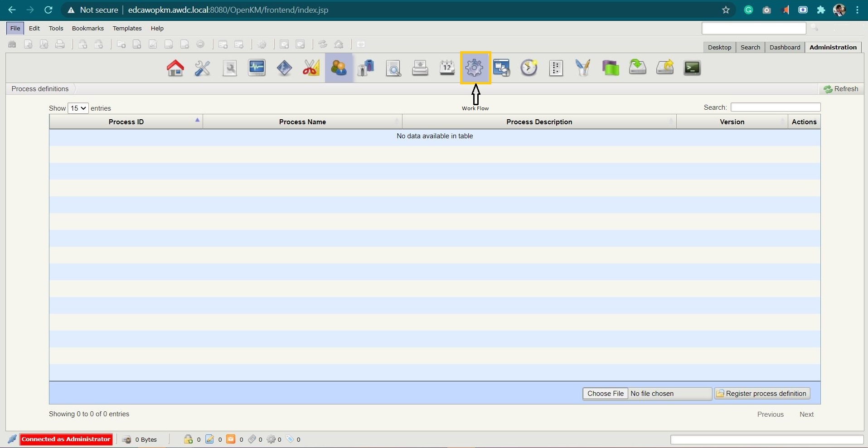
Task: Click the greyed minus circle toolbar icon
Action: point(201,44)
